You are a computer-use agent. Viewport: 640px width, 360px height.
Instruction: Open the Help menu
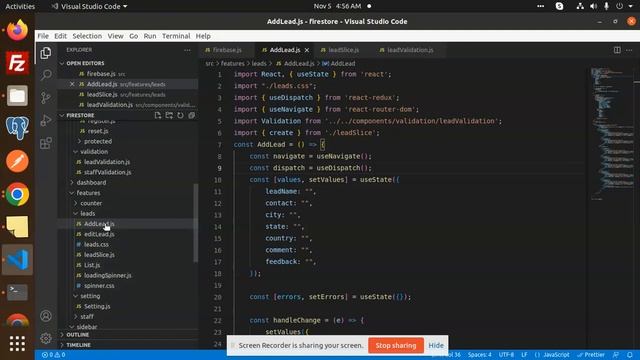coord(203,36)
